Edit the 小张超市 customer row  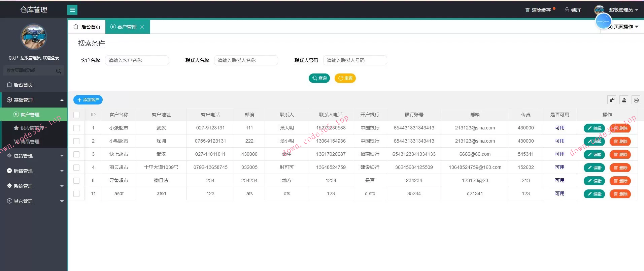click(x=594, y=128)
